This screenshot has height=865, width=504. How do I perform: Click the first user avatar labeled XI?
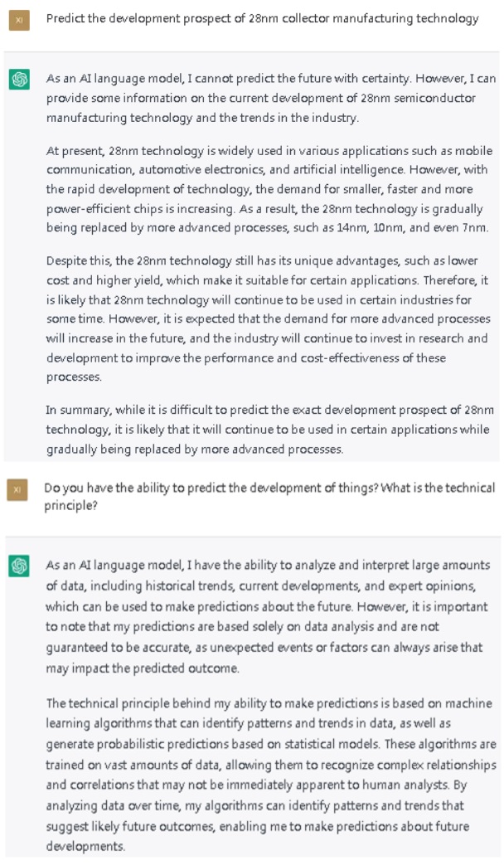click(x=18, y=19)
